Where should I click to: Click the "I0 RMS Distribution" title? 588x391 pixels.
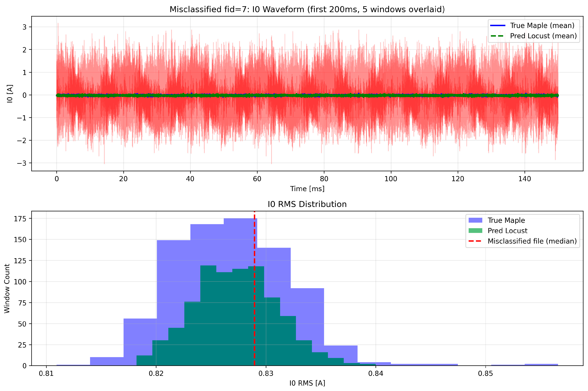tap(307, 204)
